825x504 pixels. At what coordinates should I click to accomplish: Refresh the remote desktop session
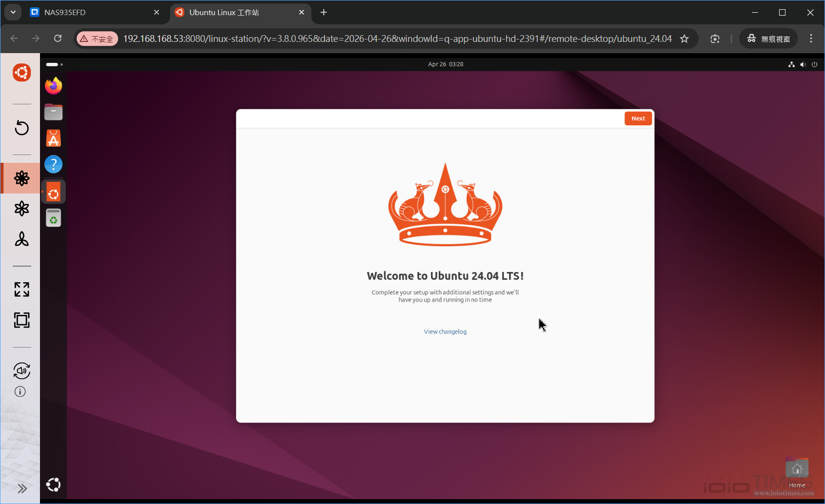point(21,128)
